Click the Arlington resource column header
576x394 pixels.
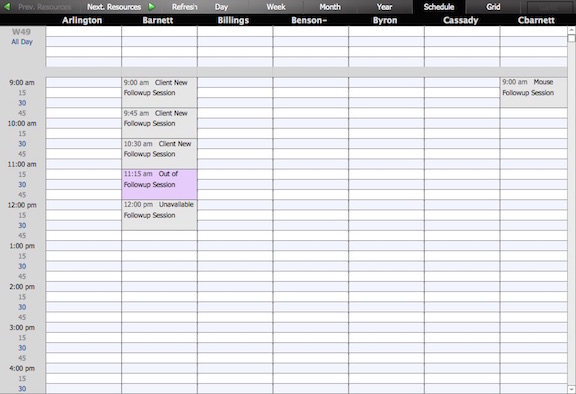pos(82,20)
